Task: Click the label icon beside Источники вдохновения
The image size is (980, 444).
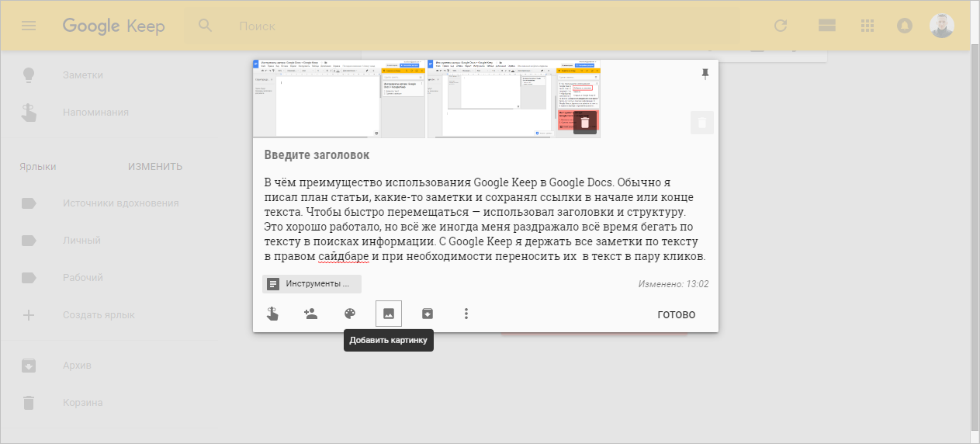Action: (x=29, y=203)
